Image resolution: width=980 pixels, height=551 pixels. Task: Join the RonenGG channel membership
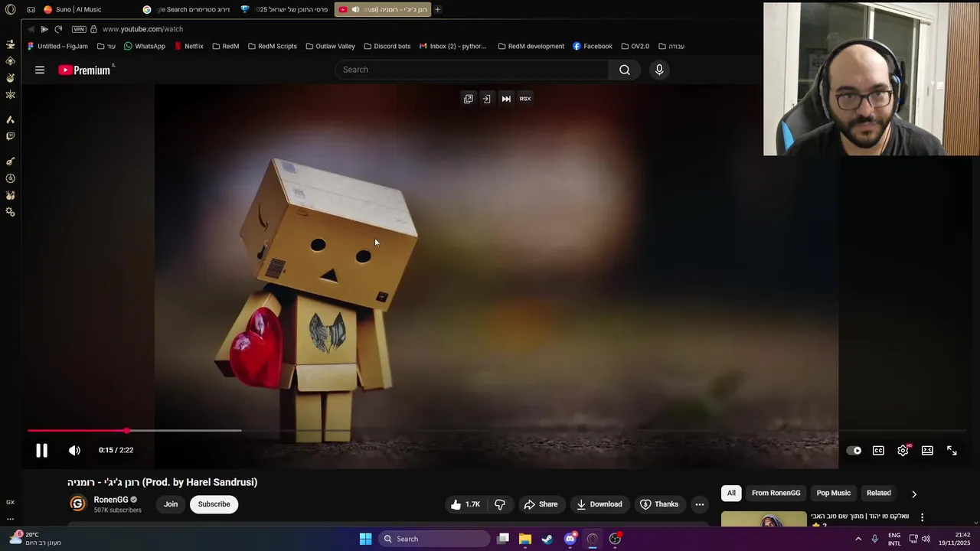point(171,504)
